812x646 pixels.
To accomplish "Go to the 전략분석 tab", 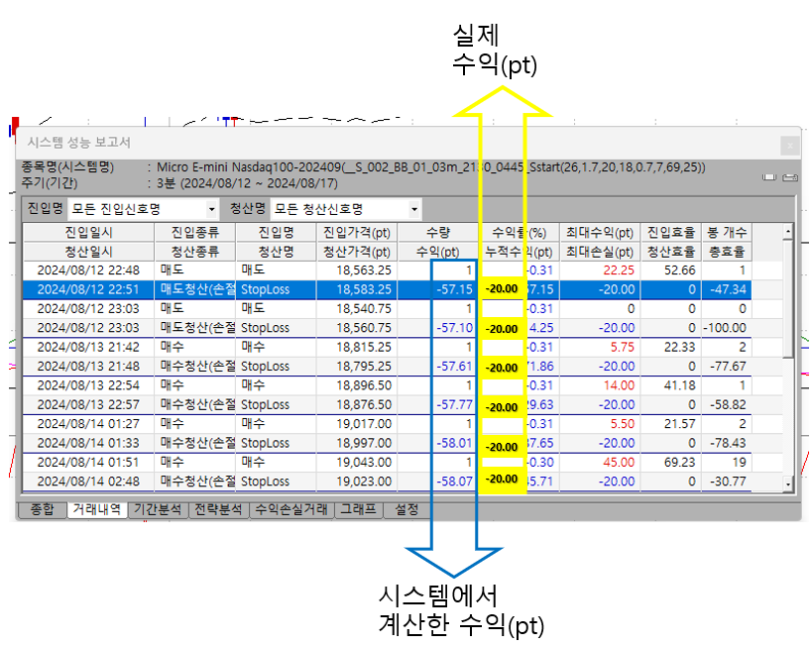I will point(220,509).
